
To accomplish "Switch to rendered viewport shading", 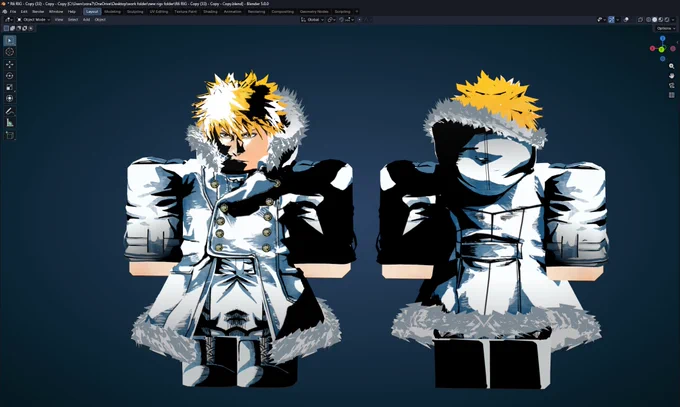I will 667,20.
